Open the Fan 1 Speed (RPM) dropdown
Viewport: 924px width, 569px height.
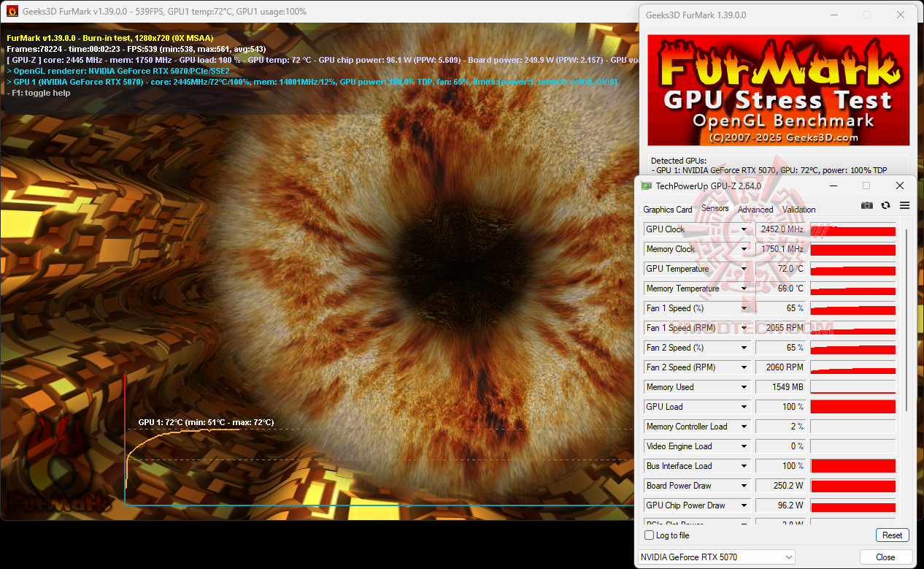point(744,328)
